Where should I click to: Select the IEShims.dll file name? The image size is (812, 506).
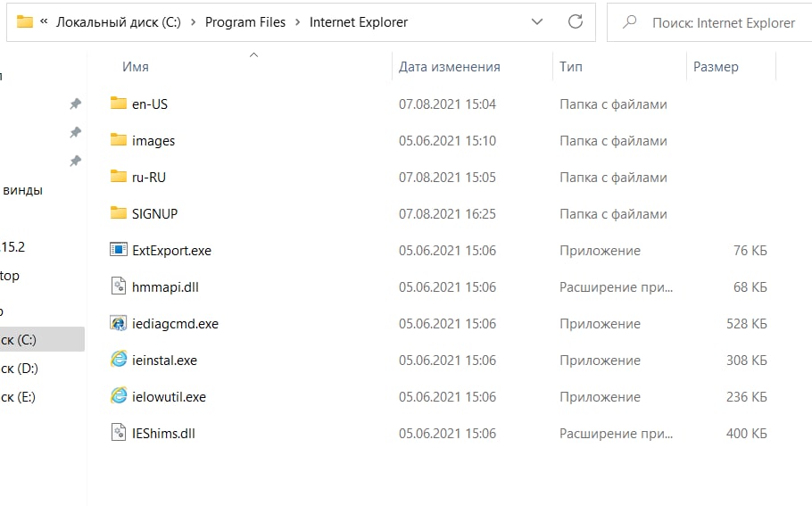pos(163,434)
